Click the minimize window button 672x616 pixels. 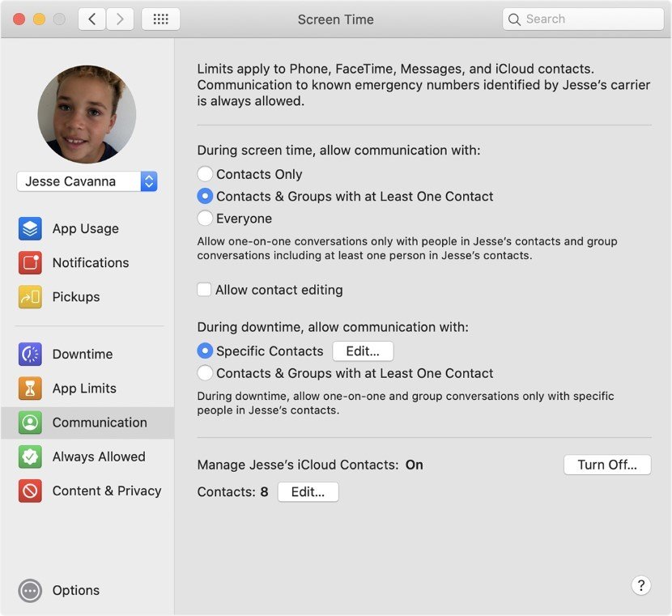[x=39, y=19]
